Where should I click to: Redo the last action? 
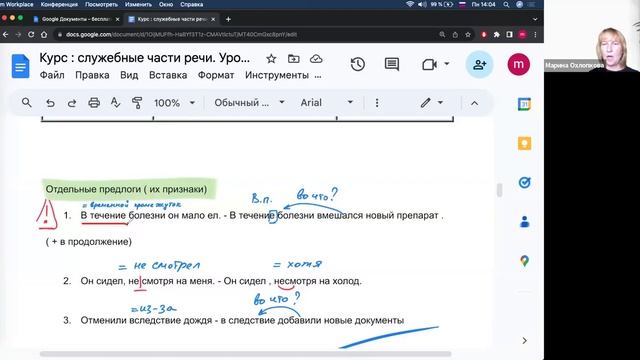pos(72,103)
